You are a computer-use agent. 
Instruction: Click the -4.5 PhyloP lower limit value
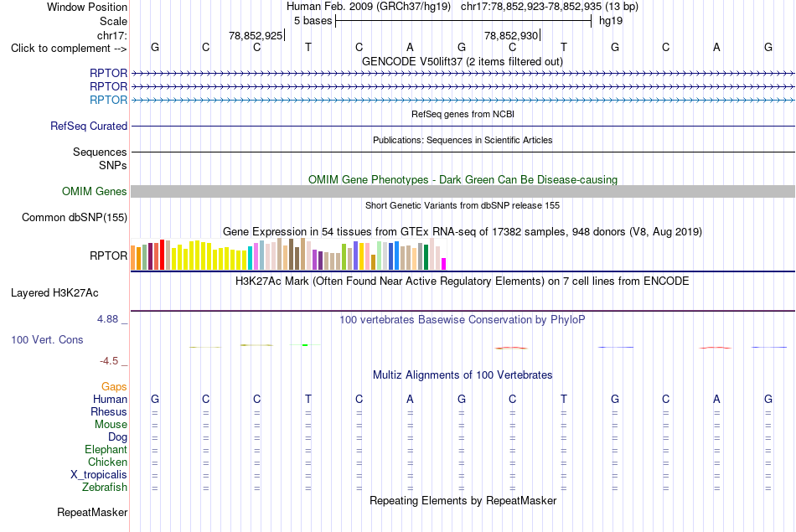tap(109, 361)
